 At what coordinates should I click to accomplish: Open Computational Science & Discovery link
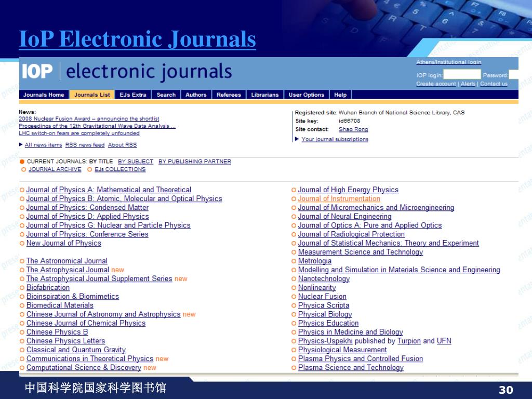pos(84,367)
